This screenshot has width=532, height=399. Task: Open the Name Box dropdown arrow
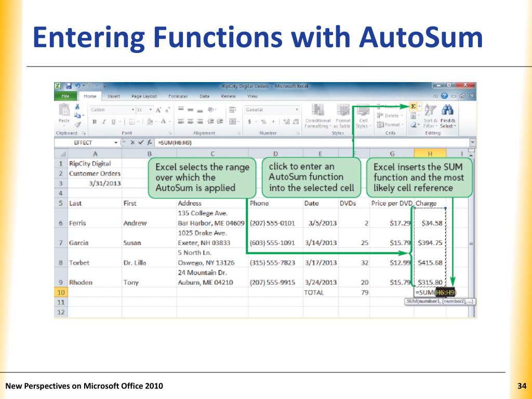click(116, 142)
